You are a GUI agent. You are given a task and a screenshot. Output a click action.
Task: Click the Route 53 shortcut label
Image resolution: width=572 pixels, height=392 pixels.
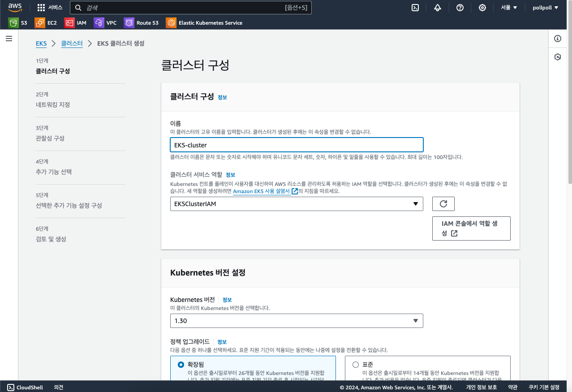pos(147,22)
